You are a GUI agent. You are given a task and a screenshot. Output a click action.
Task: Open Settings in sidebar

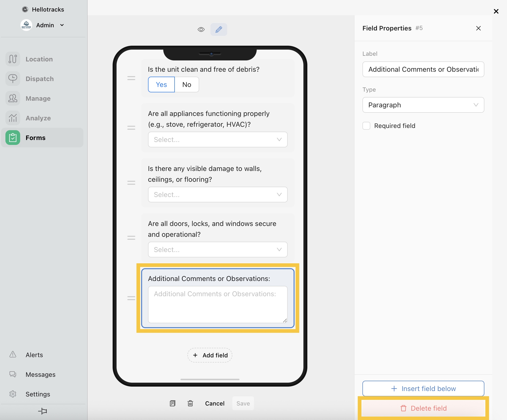pos(38,394)
